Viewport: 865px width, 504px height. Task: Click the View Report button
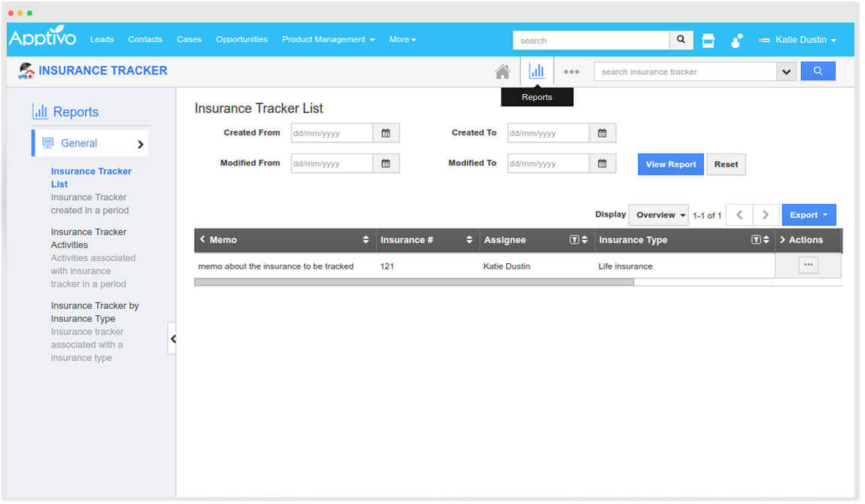670,164
